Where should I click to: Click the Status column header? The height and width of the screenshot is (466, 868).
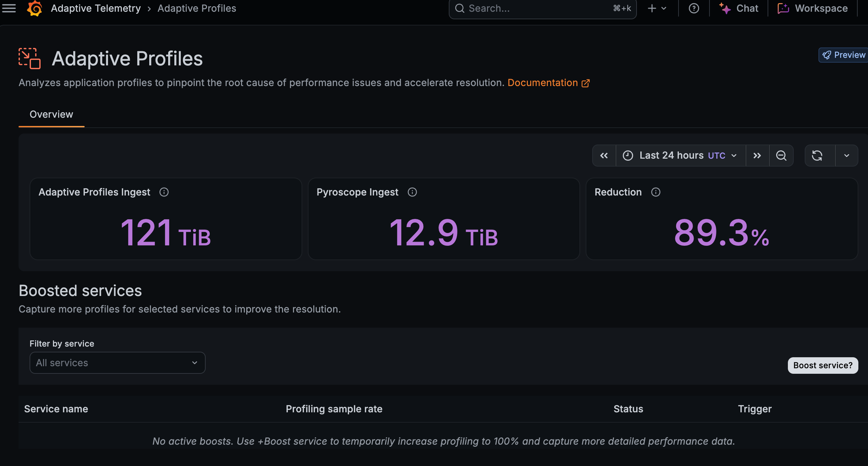pyautogui.click(x=628, y=409)
